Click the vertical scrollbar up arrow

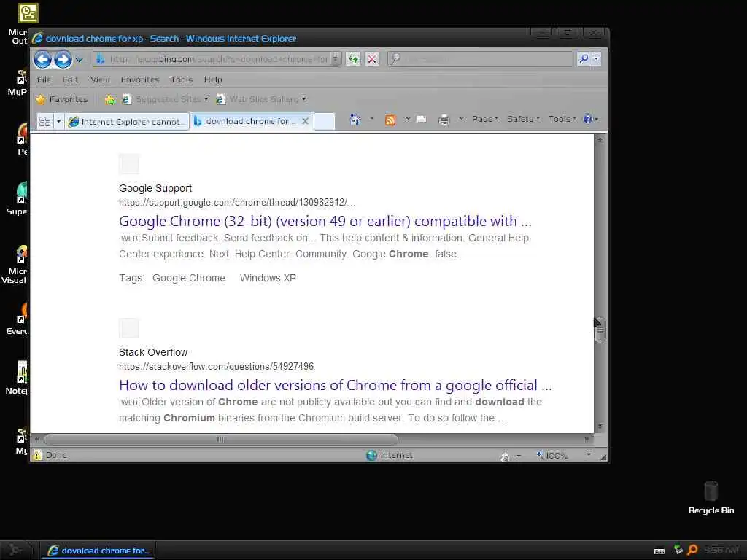600,140
